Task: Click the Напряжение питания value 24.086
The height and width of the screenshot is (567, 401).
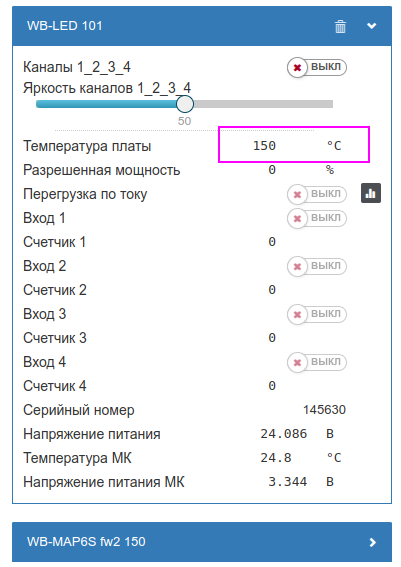Action: pyautogui.click(x=283, y=434)
